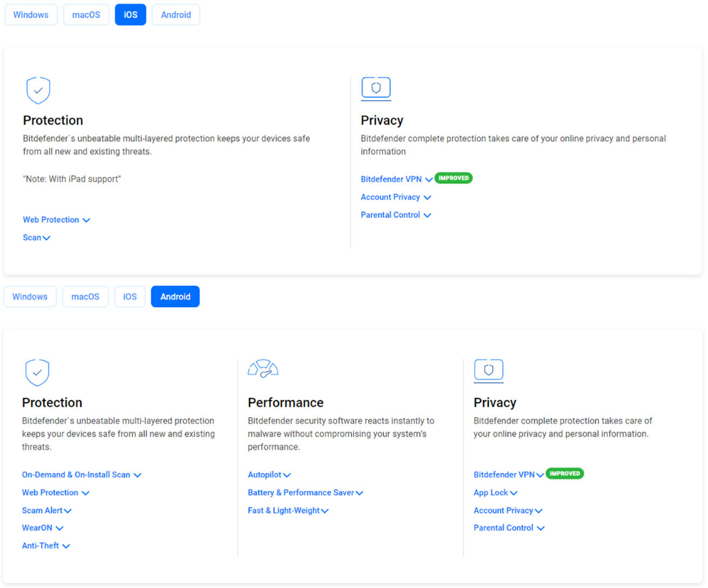Image resolution: width=708 pixels, height=588 pixels.
Task: Click the Performance gauge icon
Action: (x=263, y=369)
